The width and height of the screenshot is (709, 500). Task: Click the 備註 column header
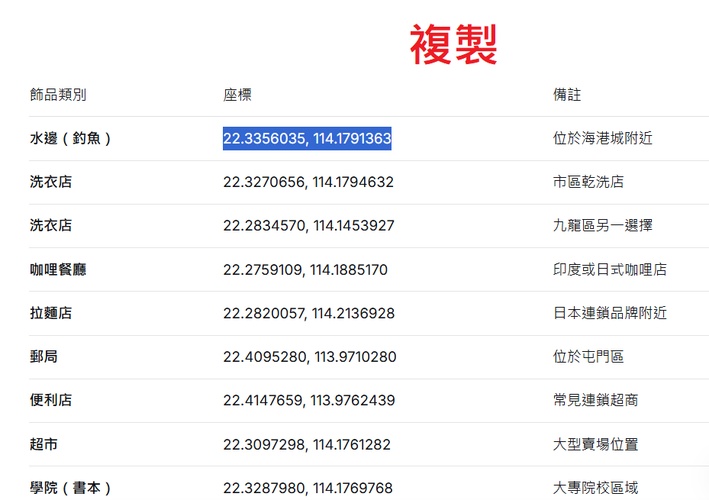click(567, 95)
